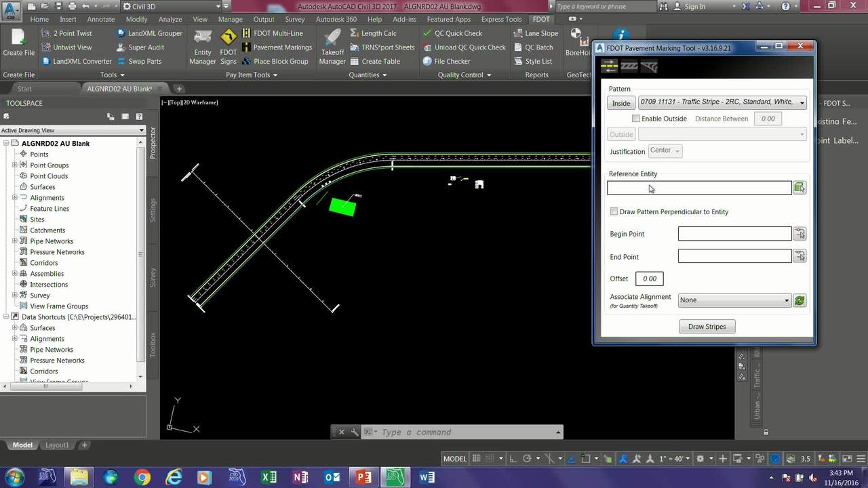Select the Surfaces tree item under ALGNRD02
The image size is (868, 488).
click(x=43, y=187)
